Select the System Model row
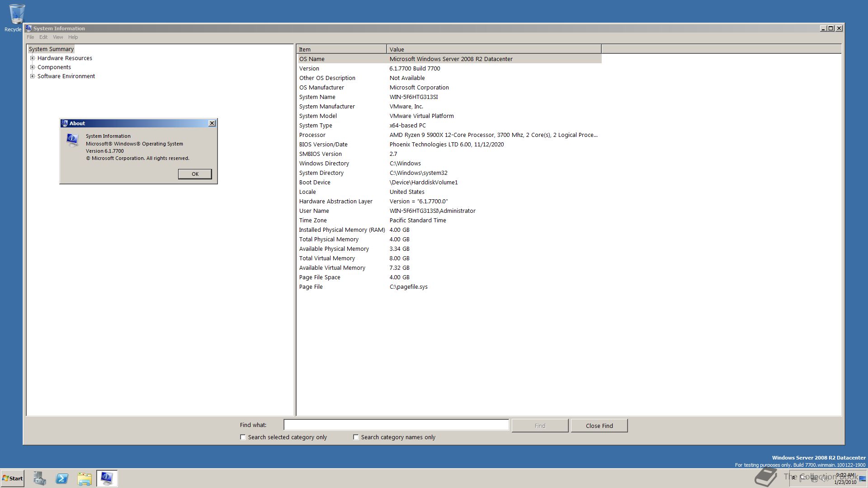868x488 pixels. click(x=449, y=116)
